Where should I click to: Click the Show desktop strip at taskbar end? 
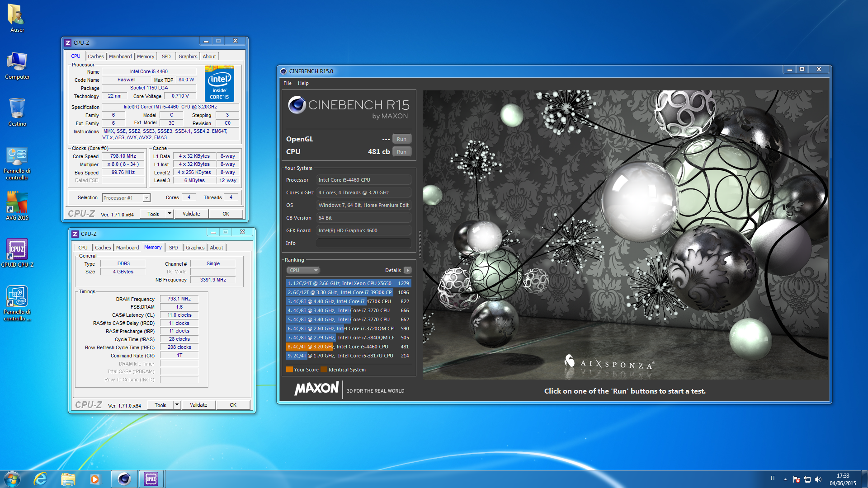[x=864, y=479]
